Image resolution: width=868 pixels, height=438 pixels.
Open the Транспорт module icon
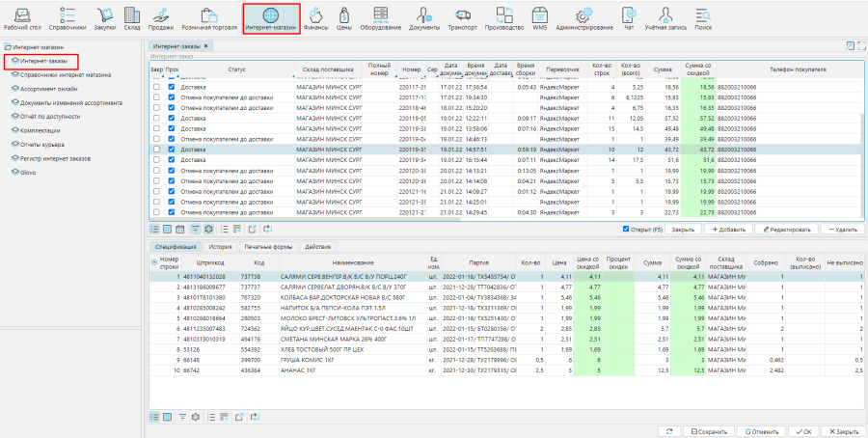click(462, 15)
